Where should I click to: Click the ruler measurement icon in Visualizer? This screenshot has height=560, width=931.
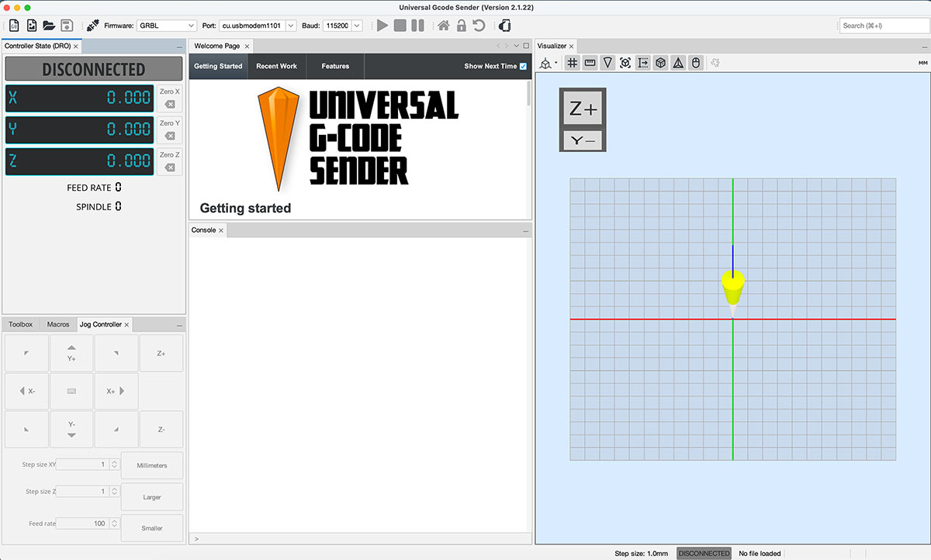590,63
